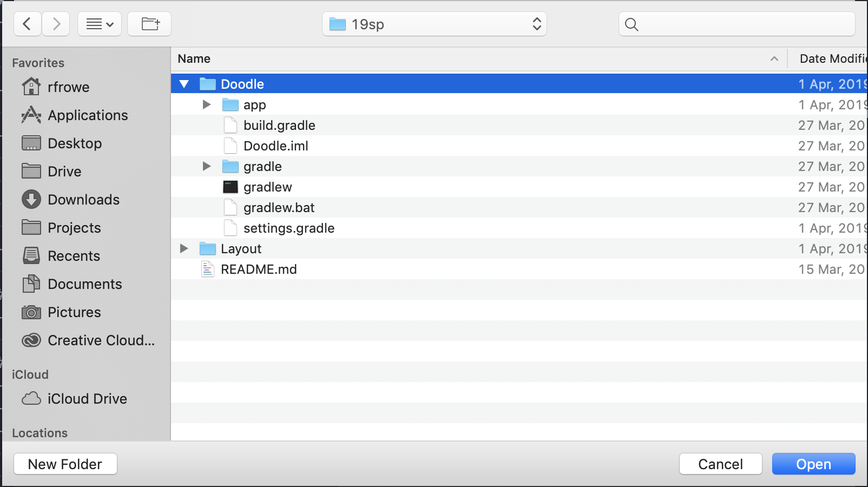Click the Cancel button

tap(720, 464)
